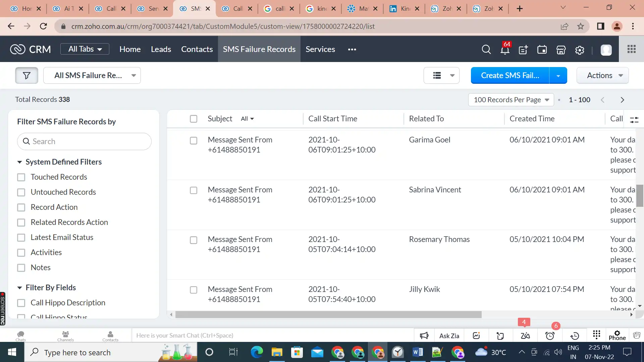The height and width of the screenshot is (362, 644).
Task: Select all records with the header checkbox
Action: click(x=194, y=119)
